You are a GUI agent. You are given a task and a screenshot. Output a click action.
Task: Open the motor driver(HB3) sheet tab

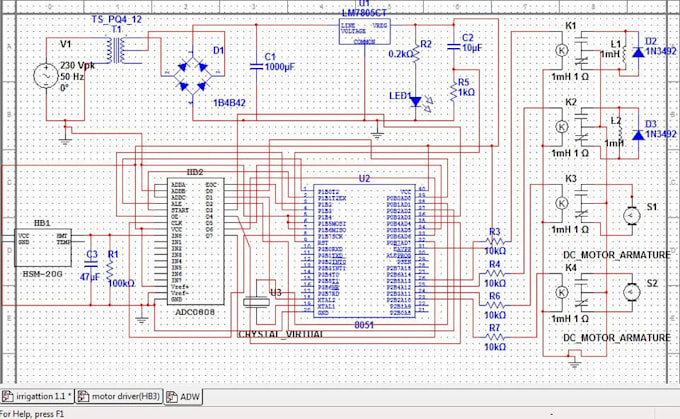(x=119, y=396)
